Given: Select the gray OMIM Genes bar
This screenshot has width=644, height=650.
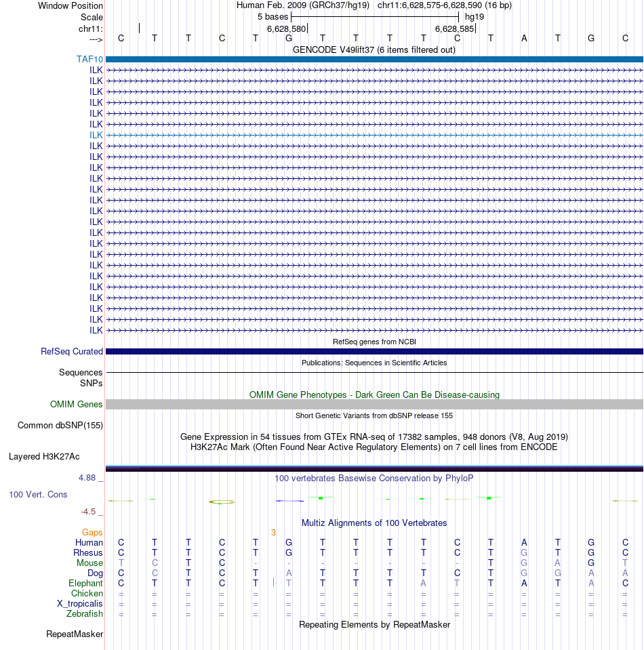Looking at the screenshot, I should [x=374, y=404].
